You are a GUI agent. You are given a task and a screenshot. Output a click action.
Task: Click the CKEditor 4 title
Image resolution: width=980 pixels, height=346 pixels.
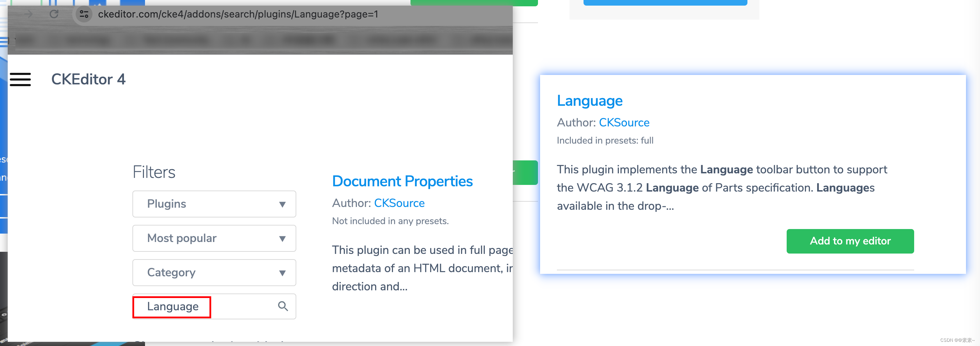click(88, 79)
